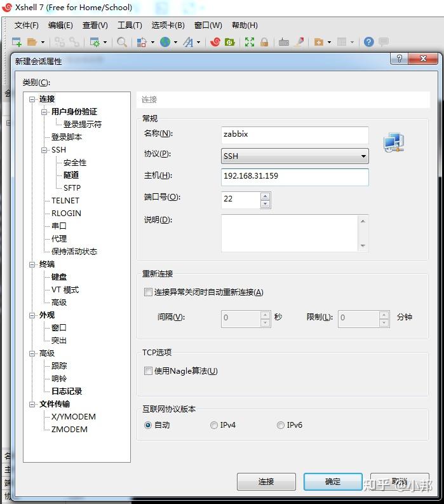Click the network computers icon beside name field
This screenshot has width=444, height=504.
[x=394, y=142]
